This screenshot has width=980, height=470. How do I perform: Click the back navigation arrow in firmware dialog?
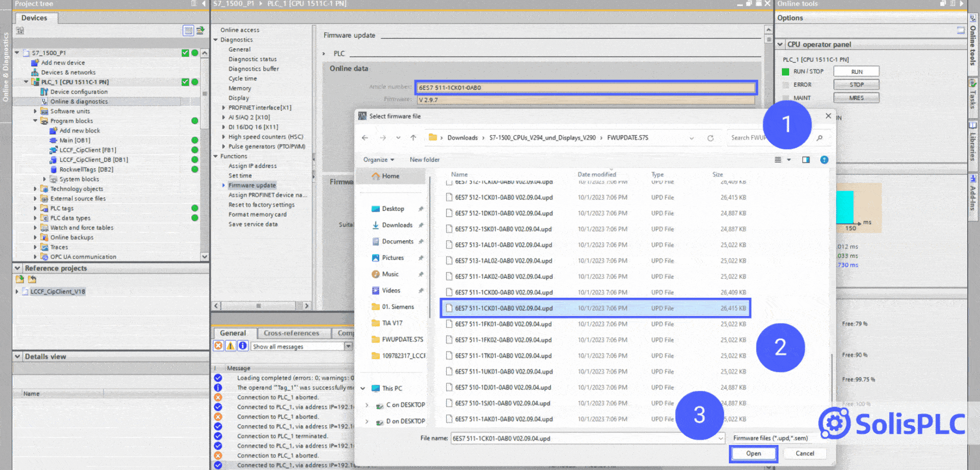(365, 137)
